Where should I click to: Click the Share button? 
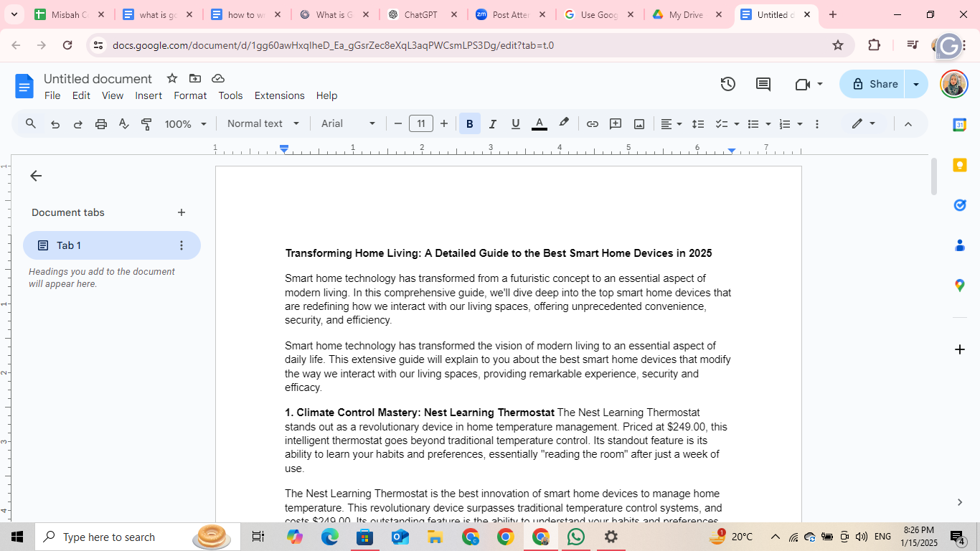point(872,84)
